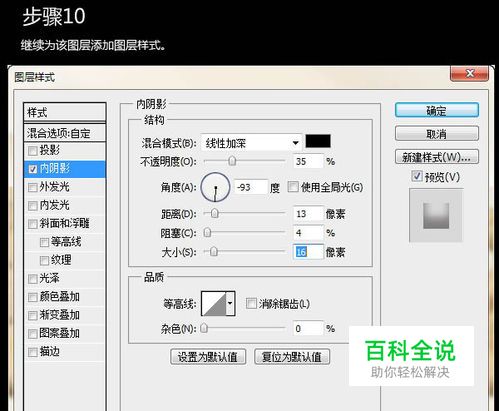This screenshot has width=499, height=411.
Task: Focus the opacity field showing 35
Action: (x=308, y=161)
